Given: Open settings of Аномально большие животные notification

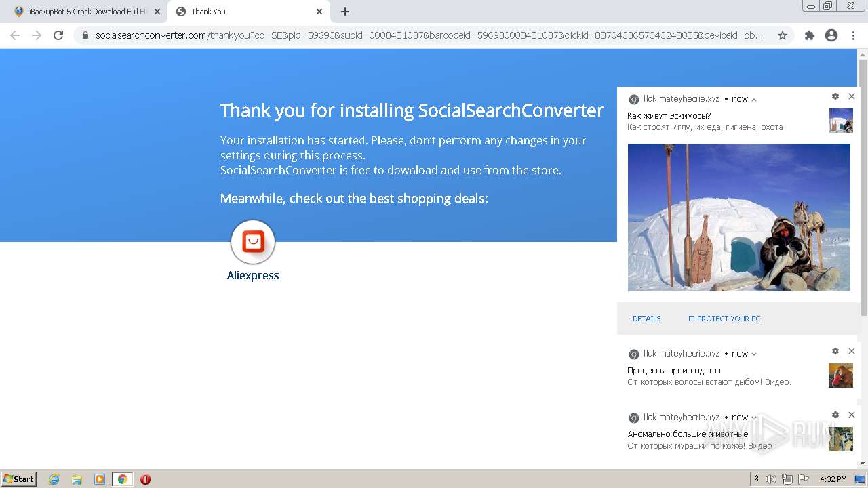Looking at the screenshot, I should [x=835, y=415].
